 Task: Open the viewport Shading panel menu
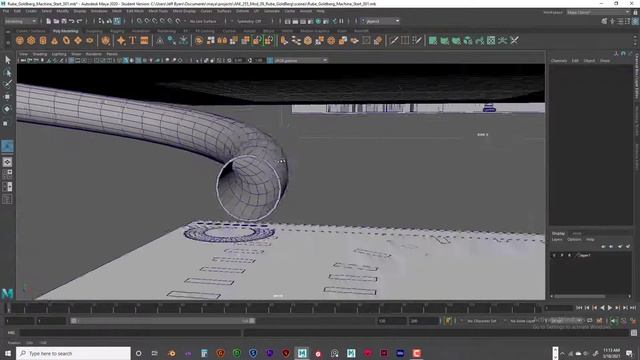40,54
